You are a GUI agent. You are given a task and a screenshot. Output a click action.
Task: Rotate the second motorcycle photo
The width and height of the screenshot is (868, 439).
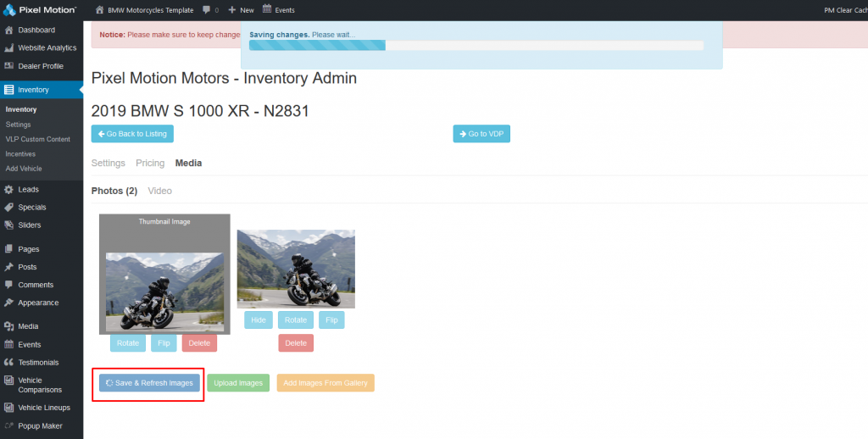[x=296, y=320]
